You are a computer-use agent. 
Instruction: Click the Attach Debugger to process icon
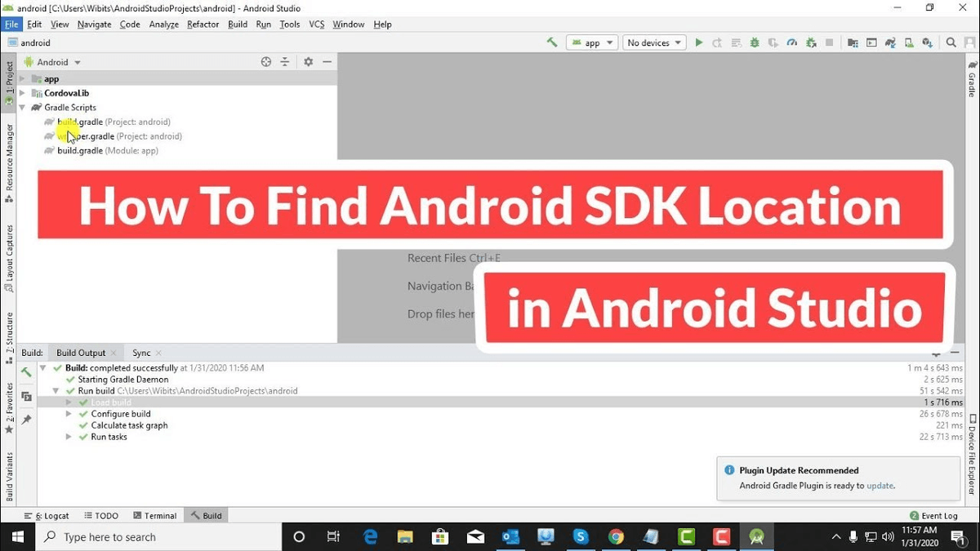[x=811, y=42]
